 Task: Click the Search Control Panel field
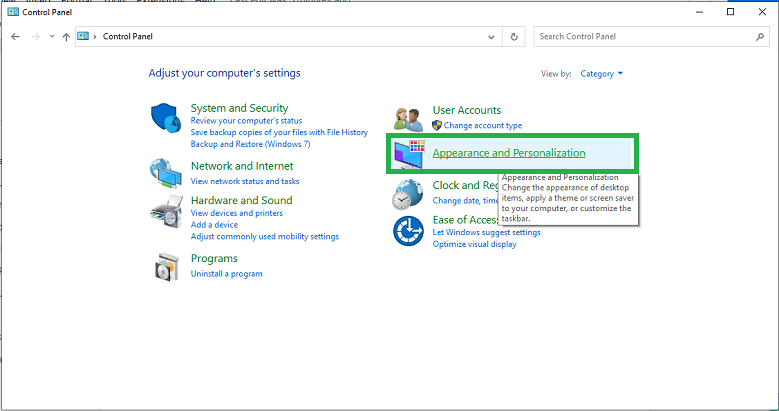651,36
